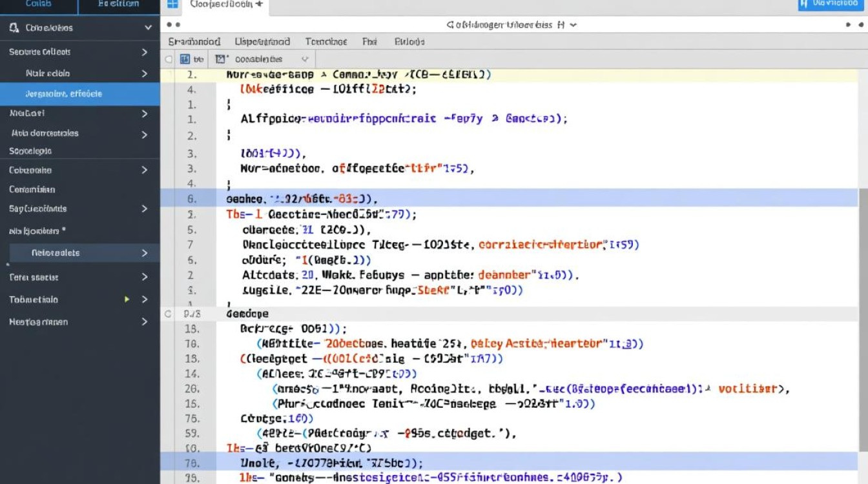Viewport: 868px width, 484px height.
Task: Click the green play triangle in the sidebar
Action: [127, 299]
